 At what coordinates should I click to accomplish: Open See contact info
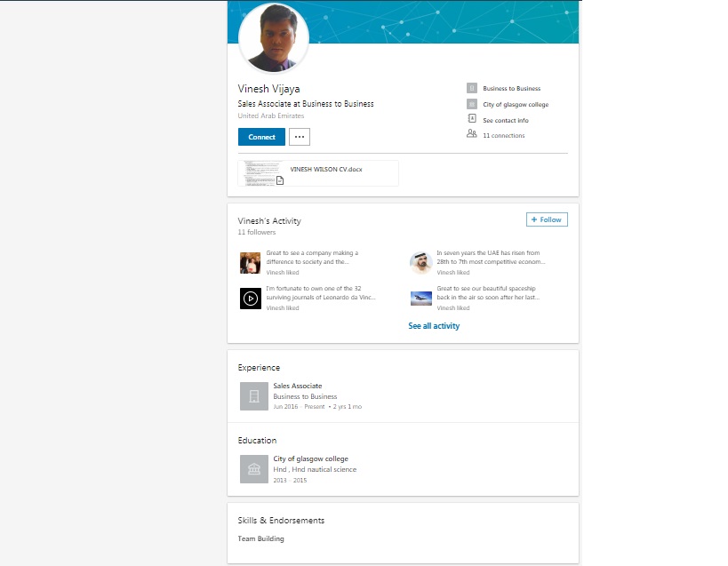(x=506, y=120)
